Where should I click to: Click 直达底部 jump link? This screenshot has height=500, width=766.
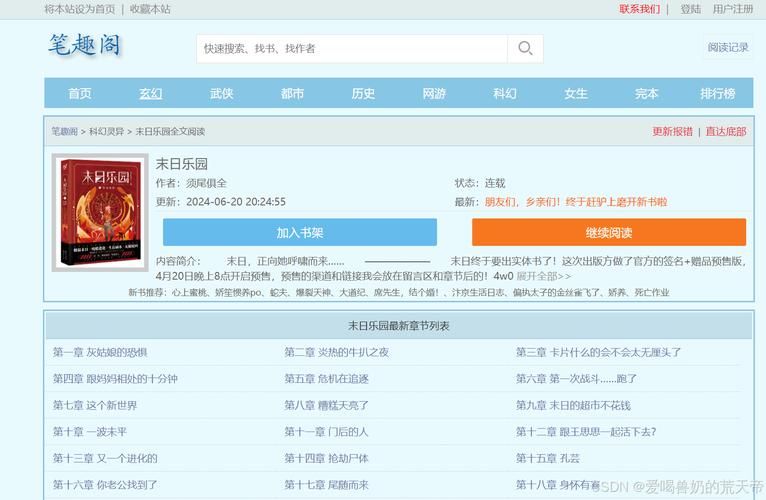click(x=726, y=131)
